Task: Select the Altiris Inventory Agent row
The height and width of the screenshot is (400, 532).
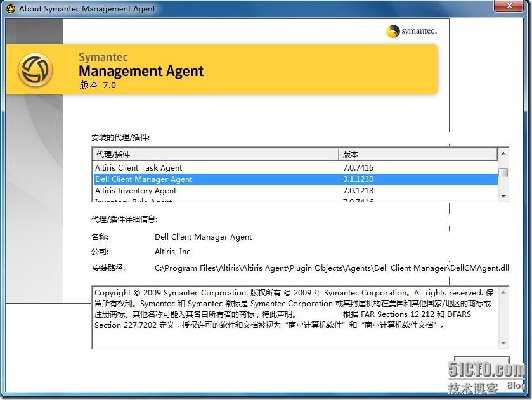Action: 295,191
